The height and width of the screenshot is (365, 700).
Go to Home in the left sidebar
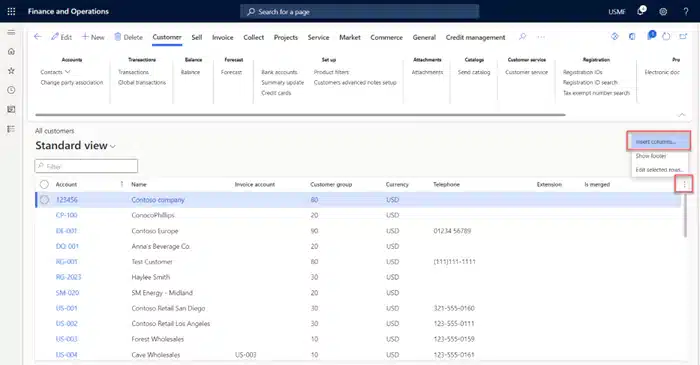coord(11,52)
